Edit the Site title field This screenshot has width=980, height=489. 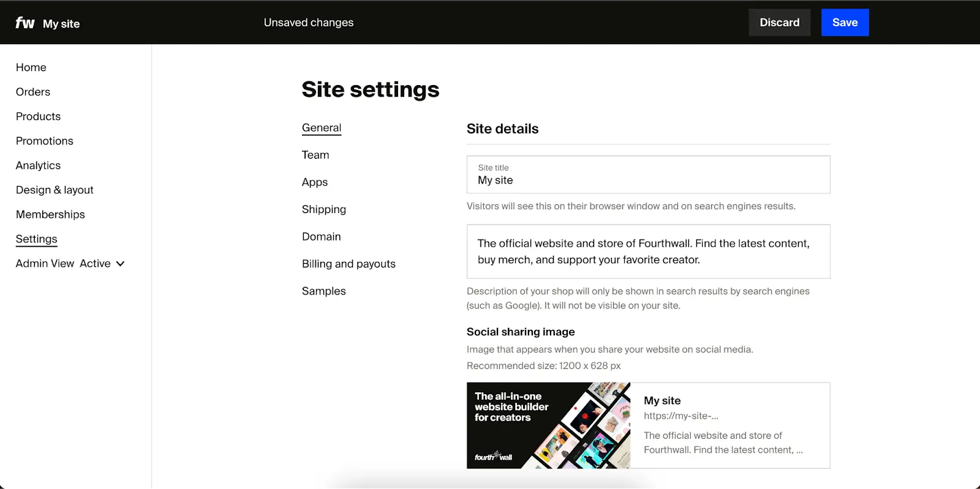648,179
